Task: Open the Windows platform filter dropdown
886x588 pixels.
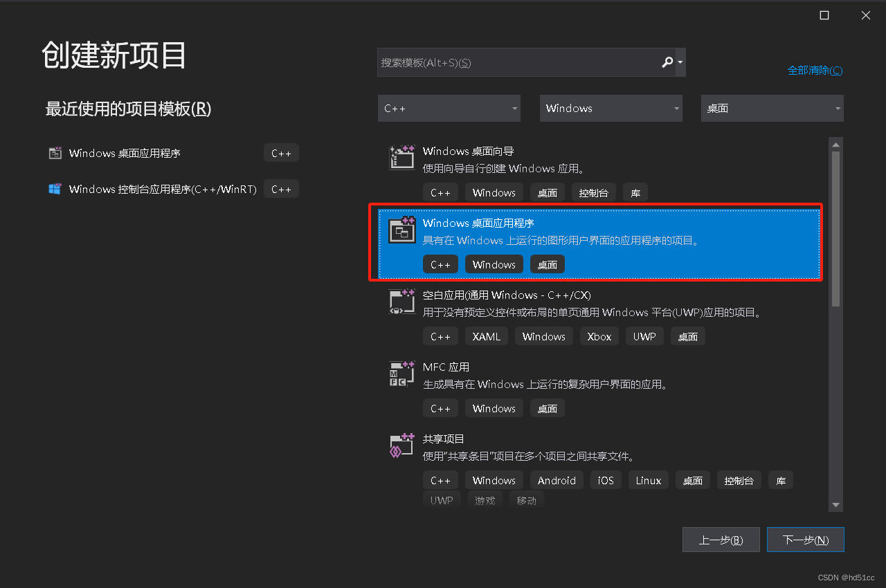Action: (611, 108)
